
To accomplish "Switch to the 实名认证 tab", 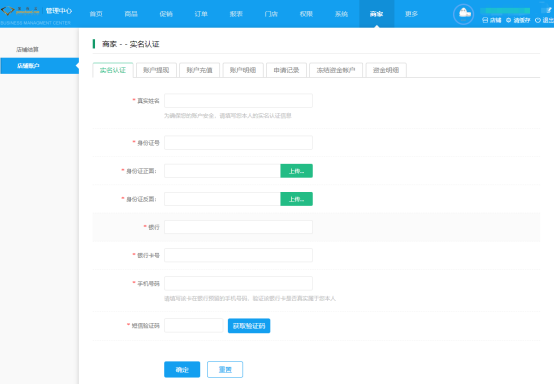I will [x=113, y=70].
